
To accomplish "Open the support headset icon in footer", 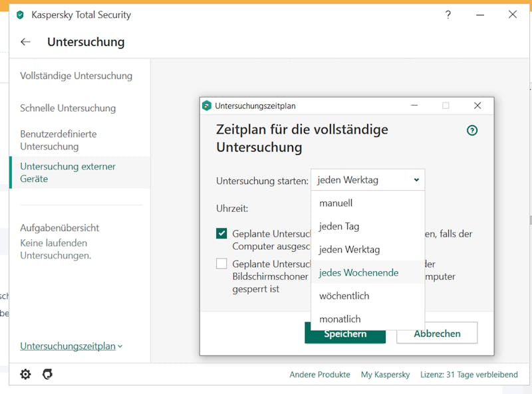I will (x=47, y=374).
